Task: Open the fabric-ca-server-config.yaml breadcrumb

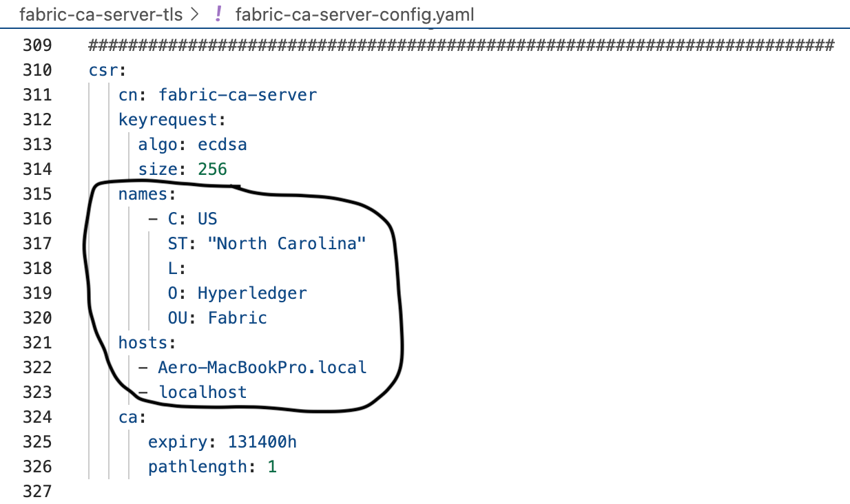Action: click(x=355, y=14)
